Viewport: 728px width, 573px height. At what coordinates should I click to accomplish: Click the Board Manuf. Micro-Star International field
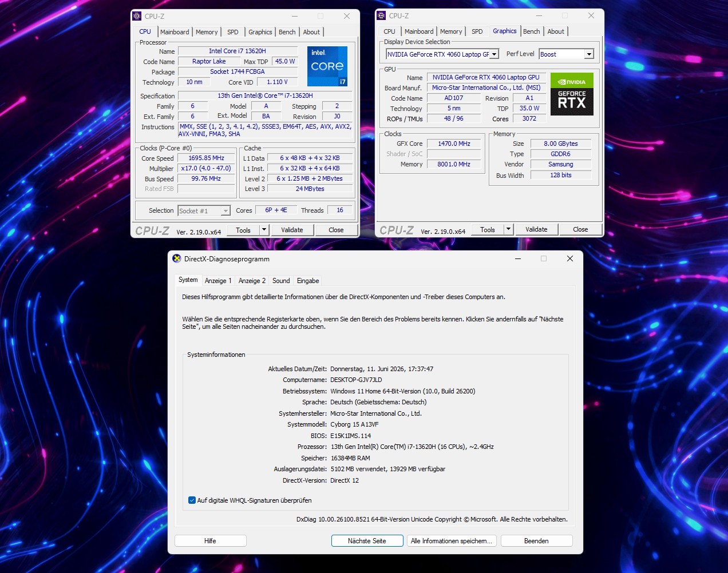tap(486, 87)
